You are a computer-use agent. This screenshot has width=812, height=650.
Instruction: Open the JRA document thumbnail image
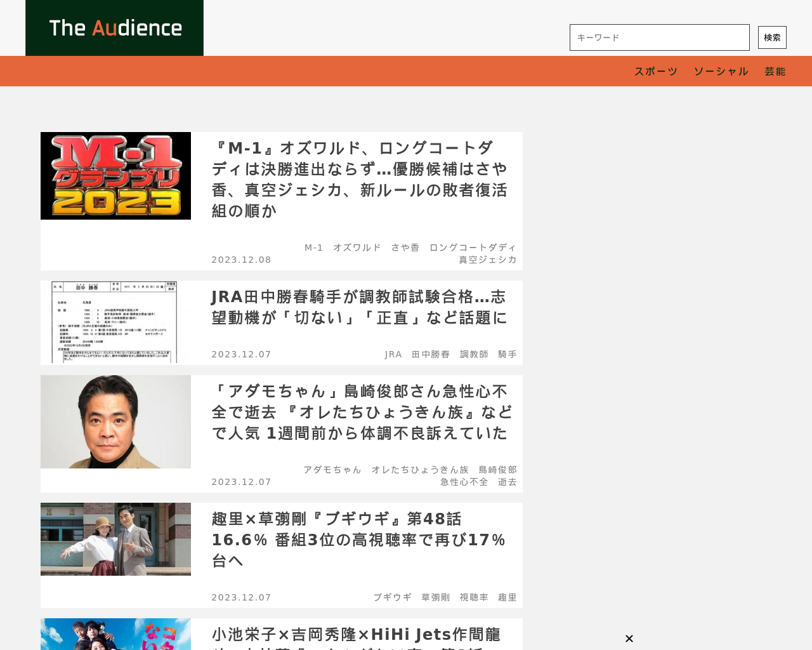pyautogui.click(x=115, y=322)
